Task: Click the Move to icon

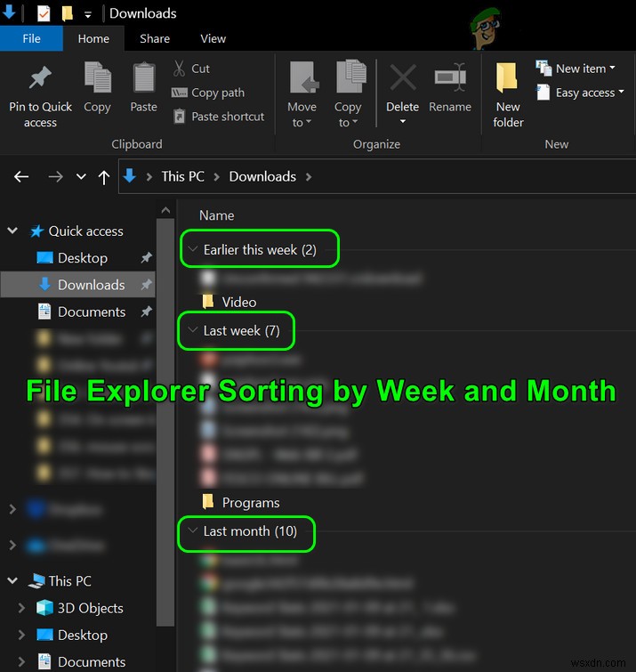Action: click(303, 77)
